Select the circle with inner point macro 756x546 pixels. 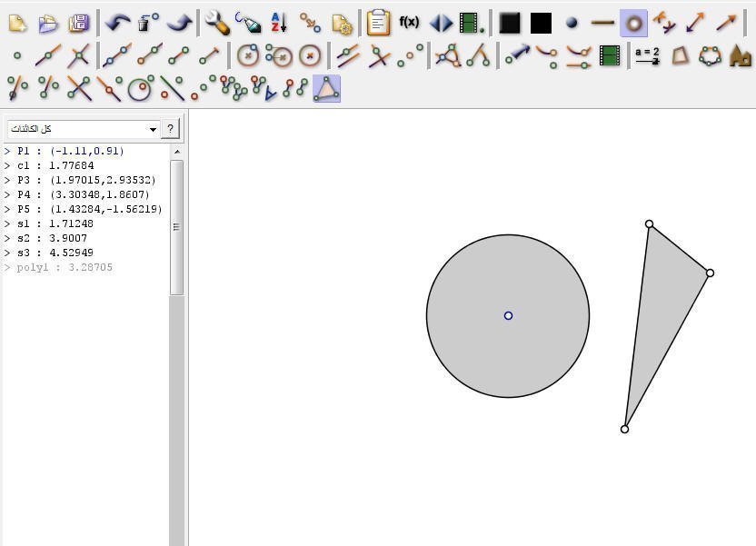[x=141, y=89]
